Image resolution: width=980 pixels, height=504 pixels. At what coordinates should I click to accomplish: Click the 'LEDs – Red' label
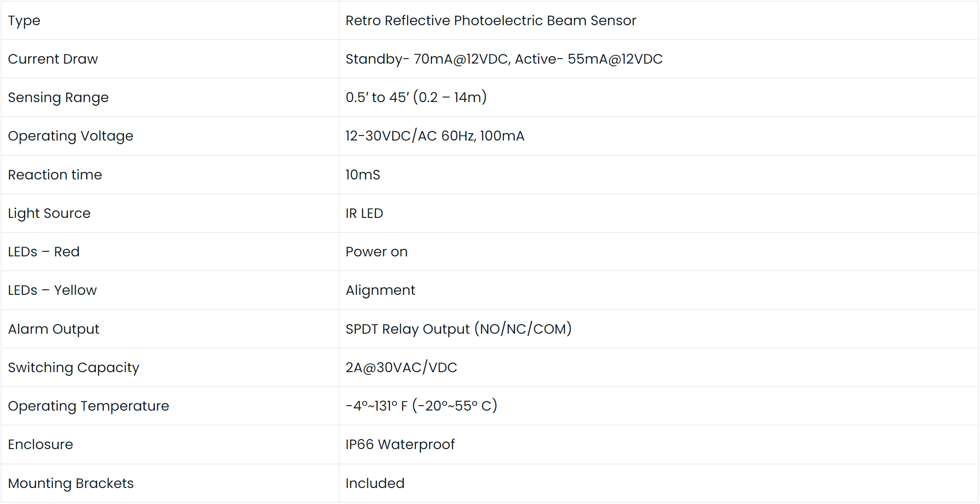click(44, 252)
